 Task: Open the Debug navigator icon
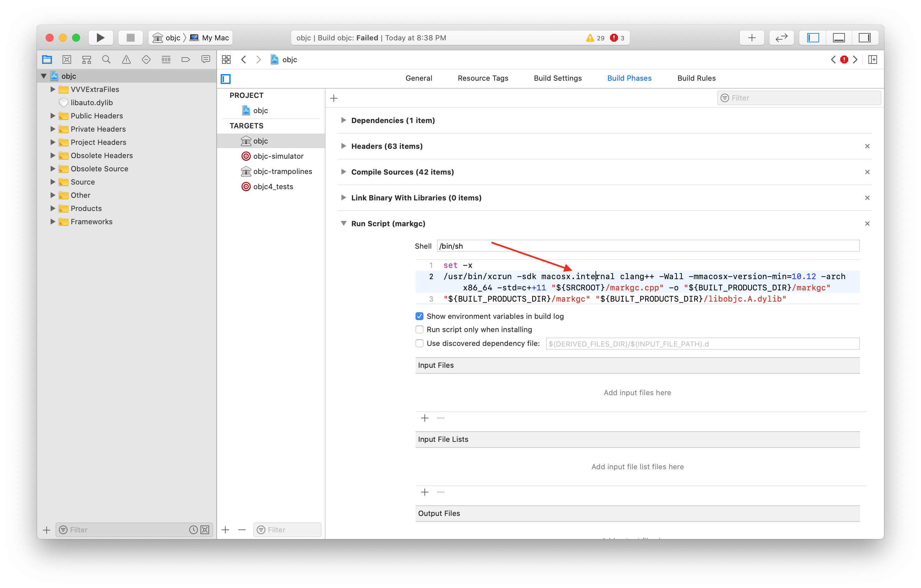[x=166, y=60]
